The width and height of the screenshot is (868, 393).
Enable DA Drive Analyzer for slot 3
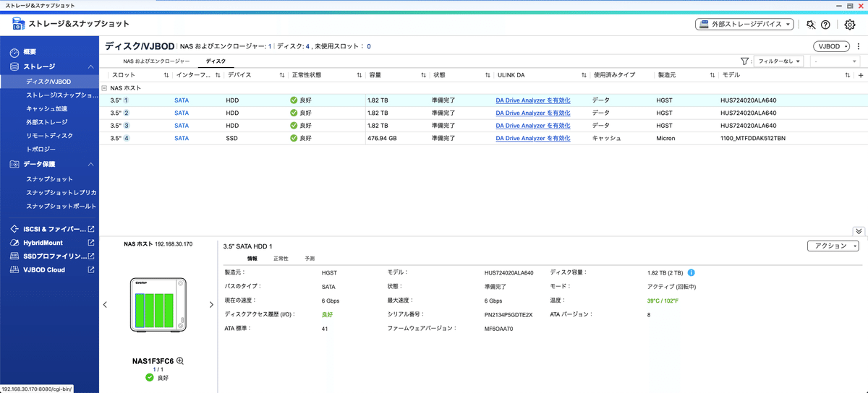point(532,126)
